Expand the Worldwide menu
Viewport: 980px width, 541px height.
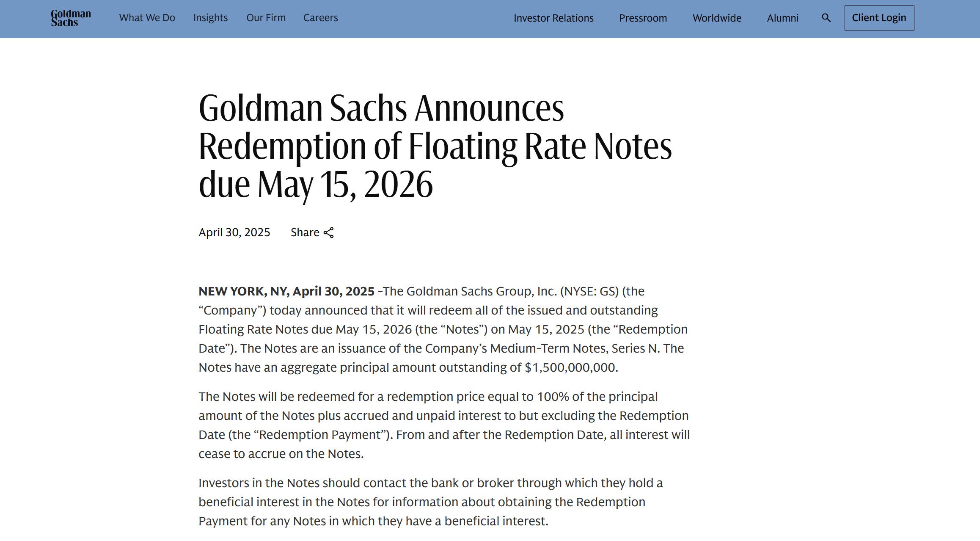click(x=717, y=18)
